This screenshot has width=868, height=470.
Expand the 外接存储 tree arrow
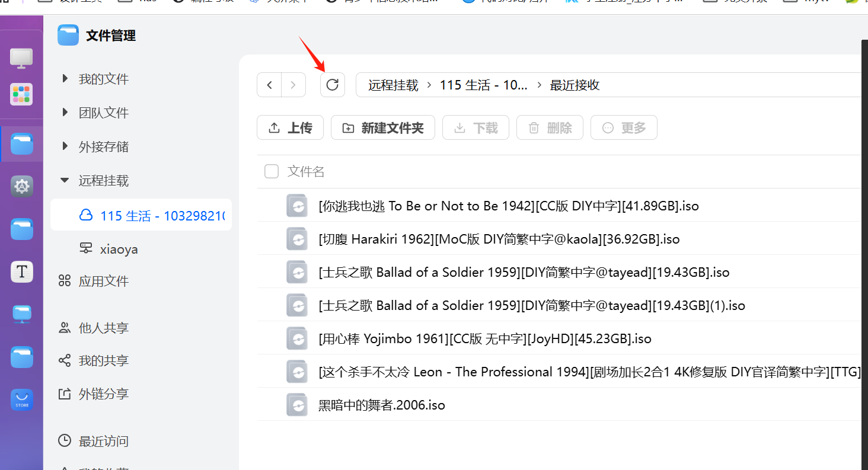point(65,146)
